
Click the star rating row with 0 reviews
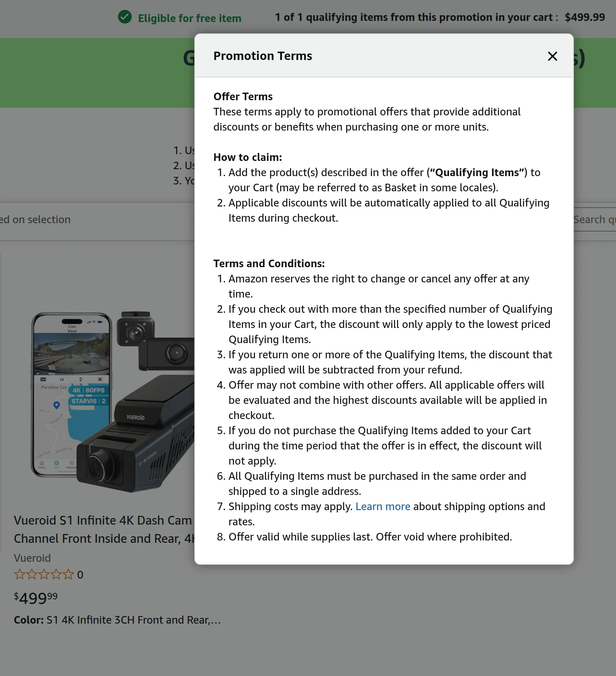tap(49, 574)
